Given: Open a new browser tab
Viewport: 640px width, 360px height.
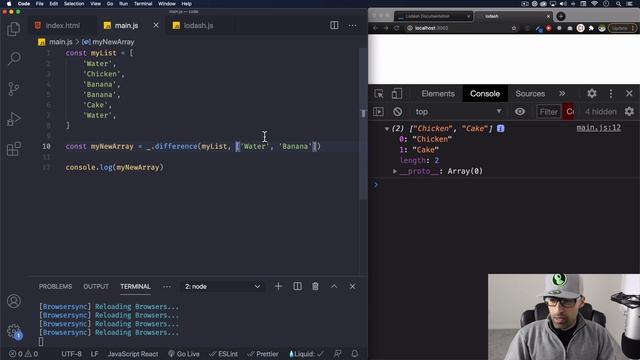Looking at the screenshot, I should tap(561, 16).
